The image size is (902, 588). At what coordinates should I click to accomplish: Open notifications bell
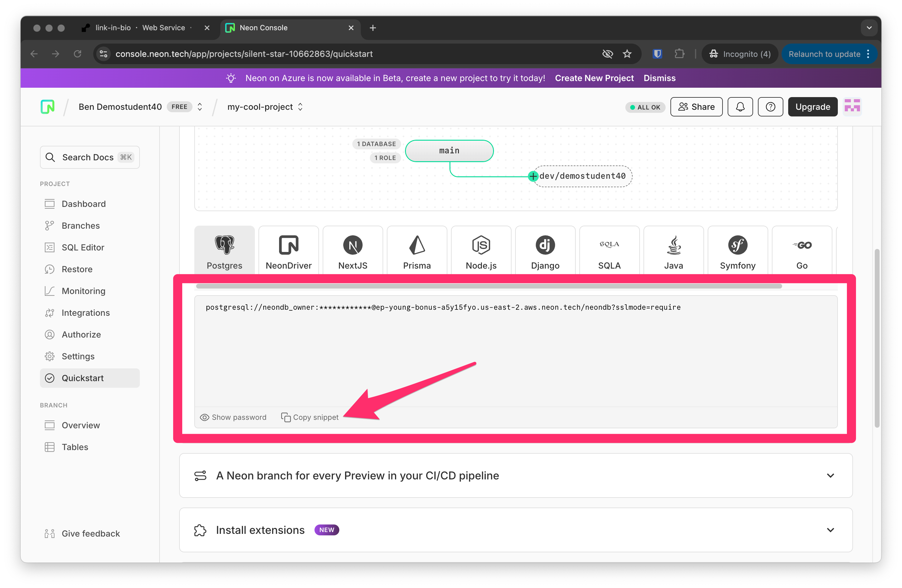tap(740, 107)
